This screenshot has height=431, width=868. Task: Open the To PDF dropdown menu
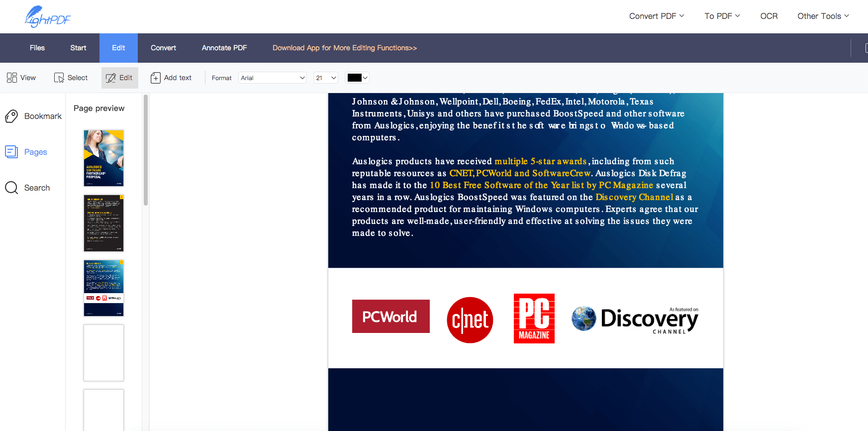tap(722, 16)
